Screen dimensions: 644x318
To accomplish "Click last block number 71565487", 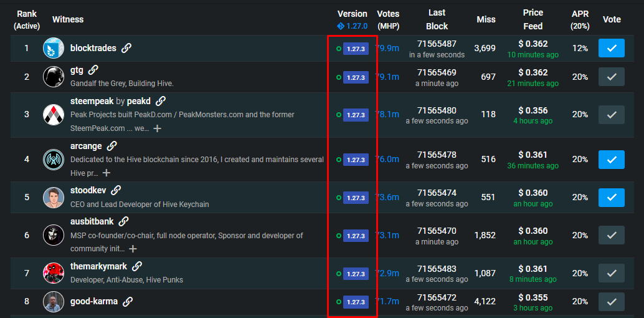I will (x=437, y=44).
